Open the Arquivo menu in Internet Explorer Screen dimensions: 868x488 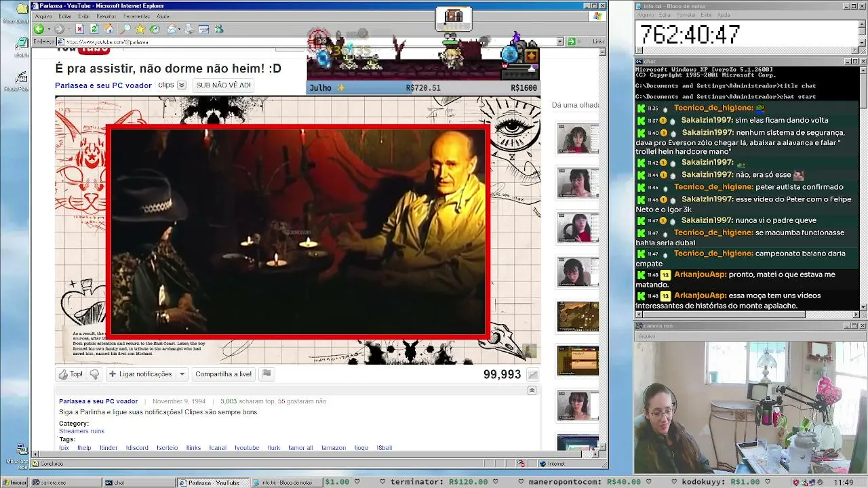[43, 16]
